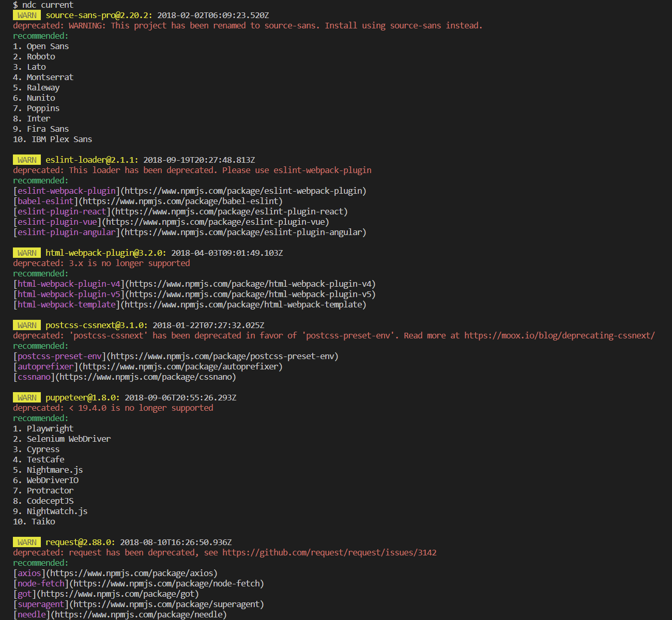Viewport: 672px width, 620px height.
Task: Open the html-webpack-plugin-v5 npmjs URL
Action: point(250,295)
